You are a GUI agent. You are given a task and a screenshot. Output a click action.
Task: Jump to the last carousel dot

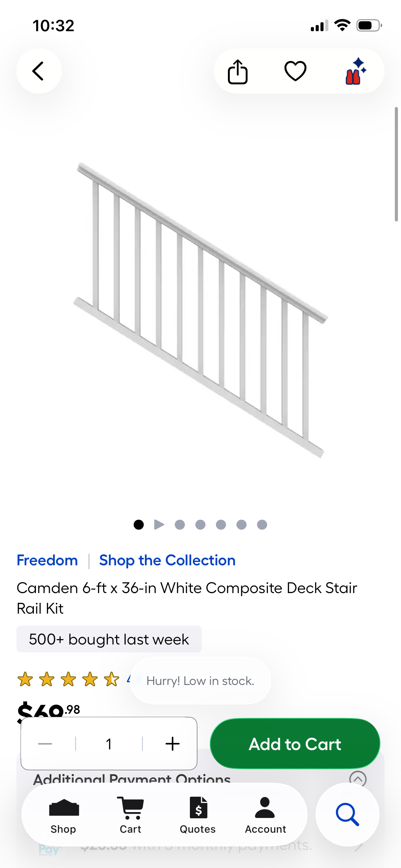click(262, 525)
